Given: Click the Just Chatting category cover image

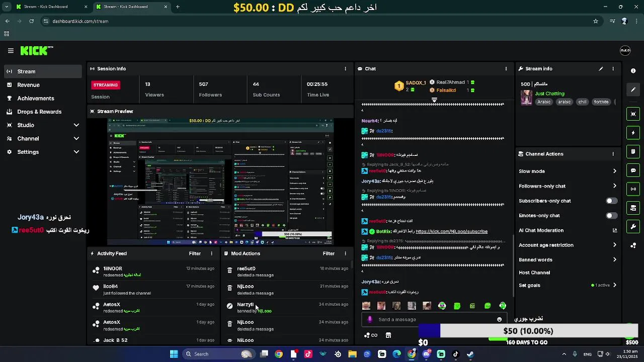Looking at the screenshot, I should (526, 98).
